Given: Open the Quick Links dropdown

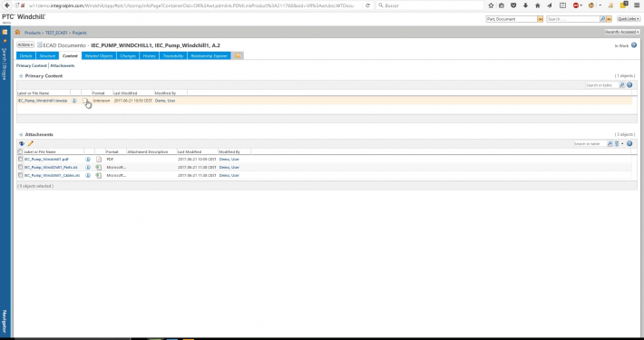Looking at the screenshot, I should coord(629,19).
